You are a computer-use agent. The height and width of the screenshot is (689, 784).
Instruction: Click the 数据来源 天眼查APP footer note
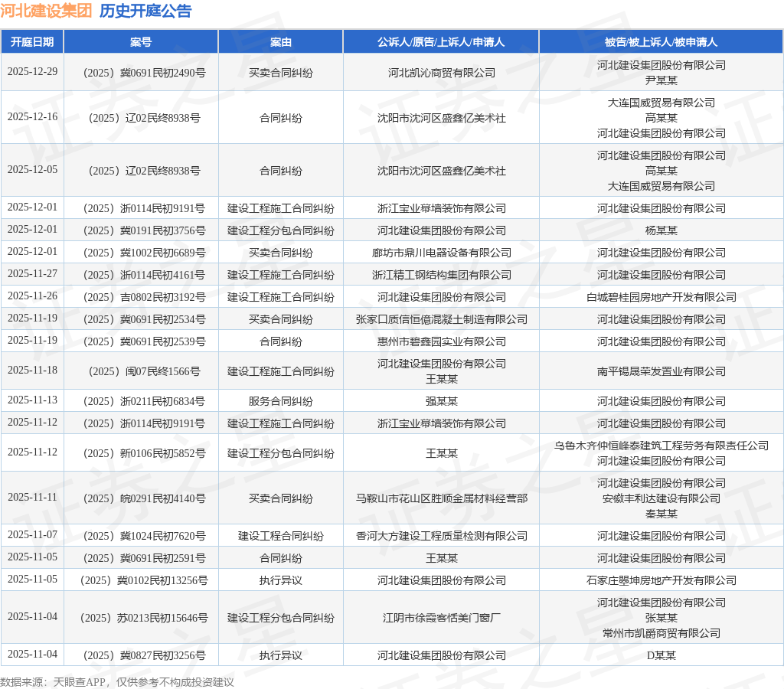coord(117,682)
